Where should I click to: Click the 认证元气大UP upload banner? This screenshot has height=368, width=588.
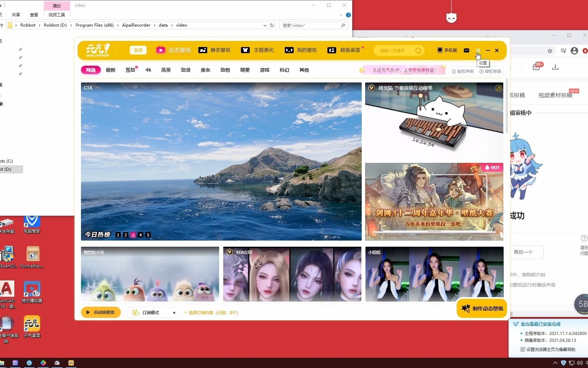point(403,70)
